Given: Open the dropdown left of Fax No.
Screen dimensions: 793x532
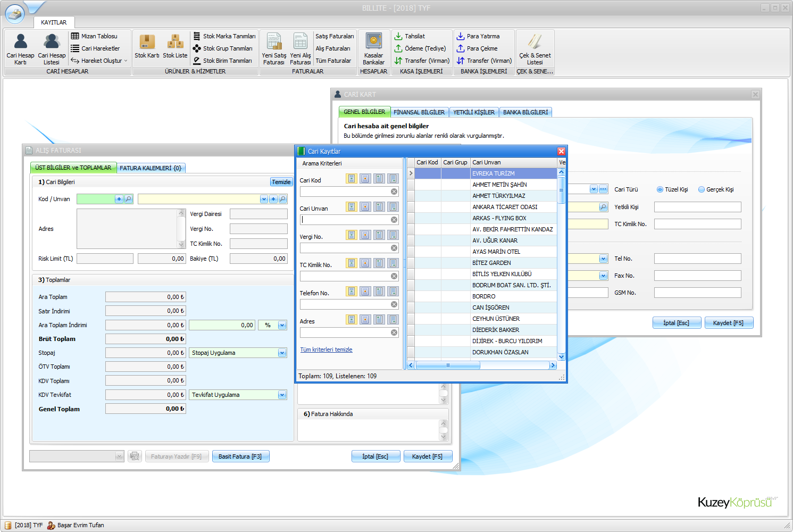Looking at the screenshot, I should [603, 276].
